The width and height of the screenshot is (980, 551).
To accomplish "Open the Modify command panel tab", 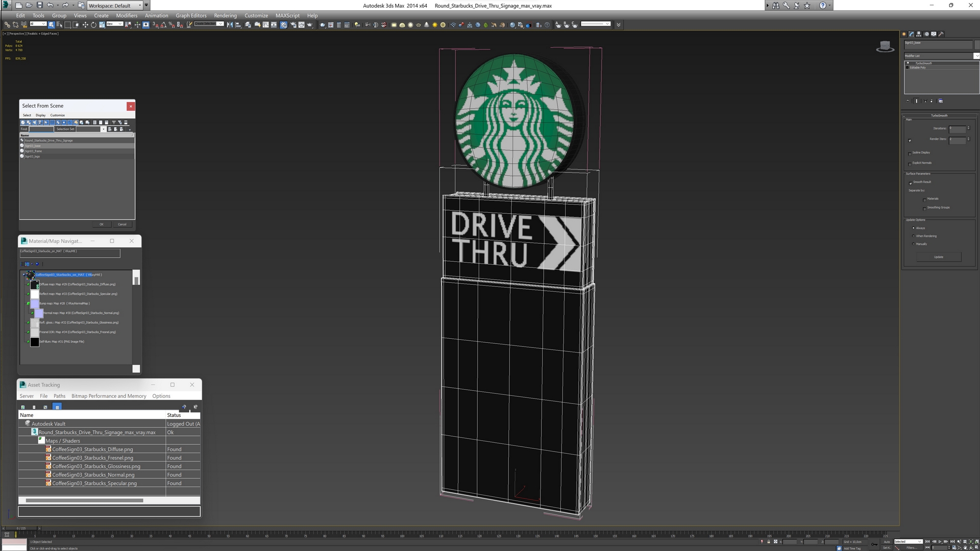I will (912, 34).
